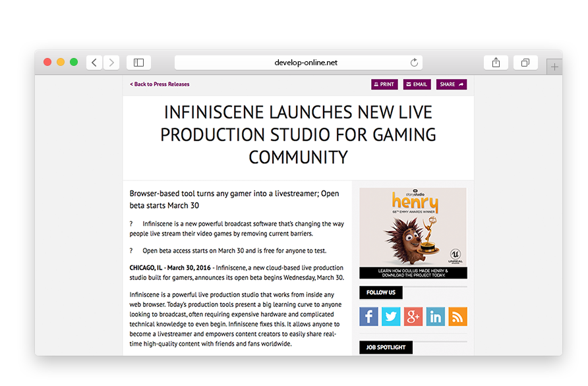Follow the Back to Press Releases link
Screen dimensions: 588x386
tap(159, 84)
